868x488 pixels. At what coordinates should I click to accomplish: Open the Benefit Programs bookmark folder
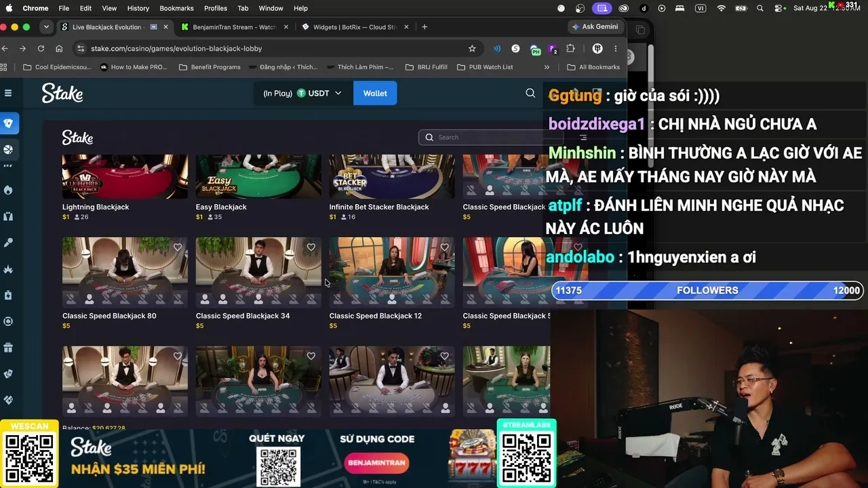click(210, 67)
